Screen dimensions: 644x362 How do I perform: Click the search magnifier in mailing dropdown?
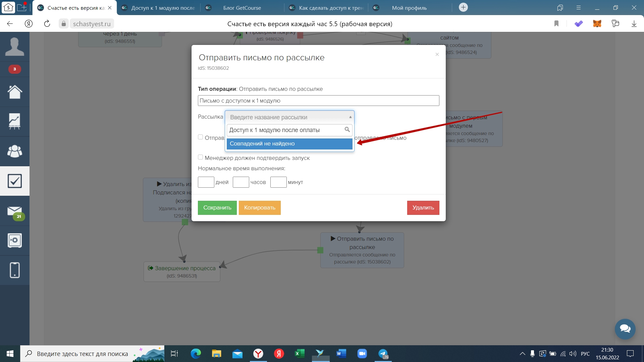(x=347, y=130)
